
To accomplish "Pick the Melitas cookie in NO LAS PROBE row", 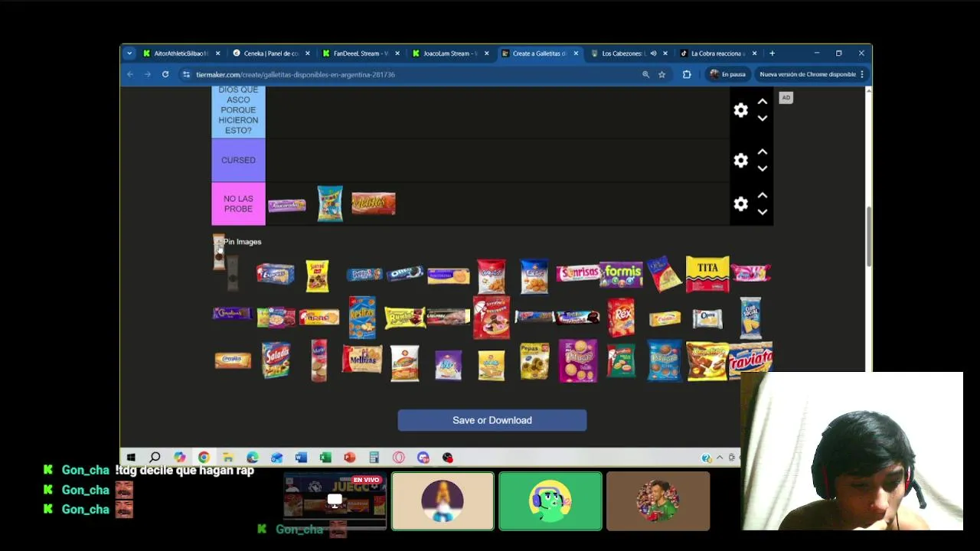I will coord(374,204).
